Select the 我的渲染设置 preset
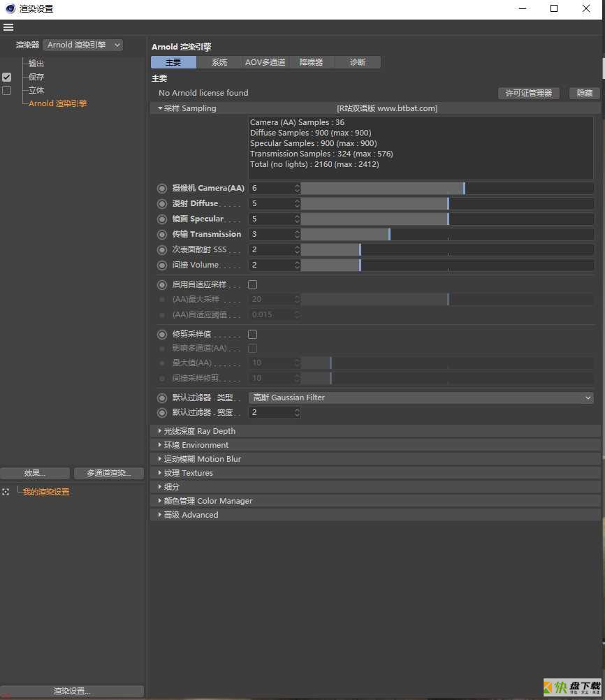The width and height of the screenshot is (605, 700). 46,492
